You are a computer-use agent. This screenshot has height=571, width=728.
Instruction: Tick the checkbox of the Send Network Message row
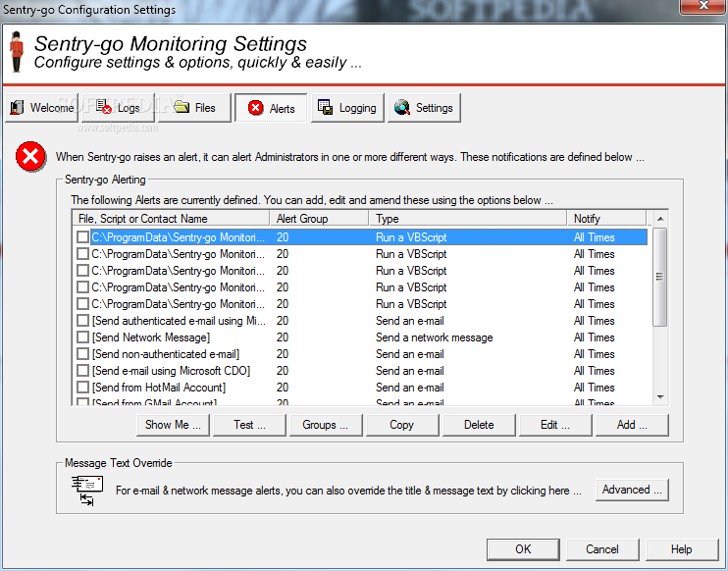point(82,337)
